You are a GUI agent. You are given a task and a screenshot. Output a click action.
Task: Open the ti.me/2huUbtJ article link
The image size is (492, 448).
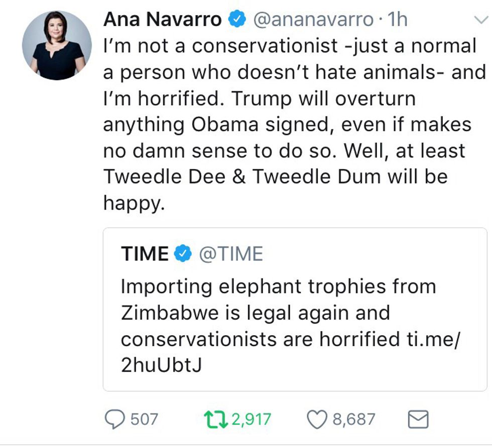click(432, 339)
